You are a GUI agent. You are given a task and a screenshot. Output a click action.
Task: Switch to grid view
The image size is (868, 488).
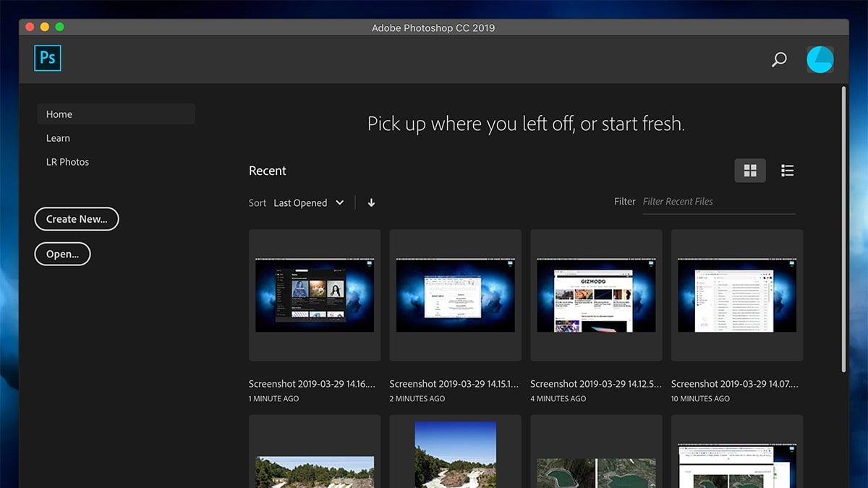(749, 170)
